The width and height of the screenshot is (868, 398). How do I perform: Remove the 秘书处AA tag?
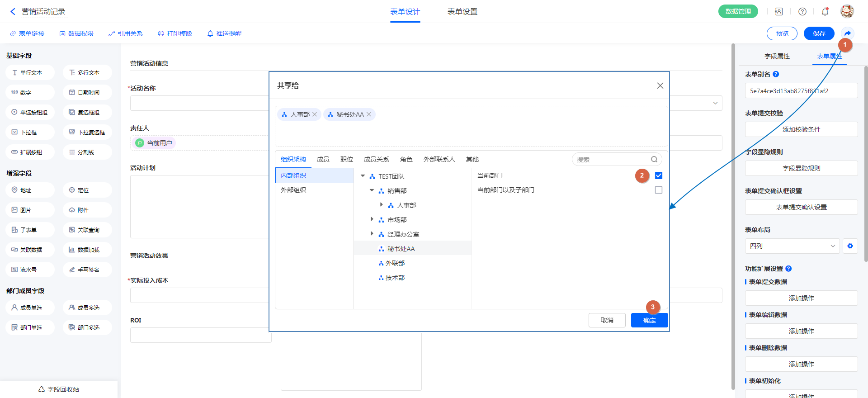tap(369, 114)
